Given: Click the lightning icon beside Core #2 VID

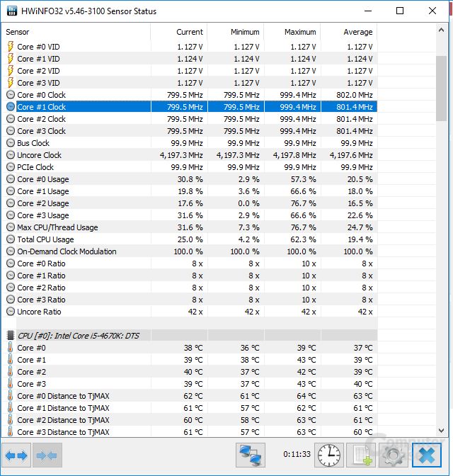Looking at the screenshot, I should pyautogui.click(x=11, y=71).
